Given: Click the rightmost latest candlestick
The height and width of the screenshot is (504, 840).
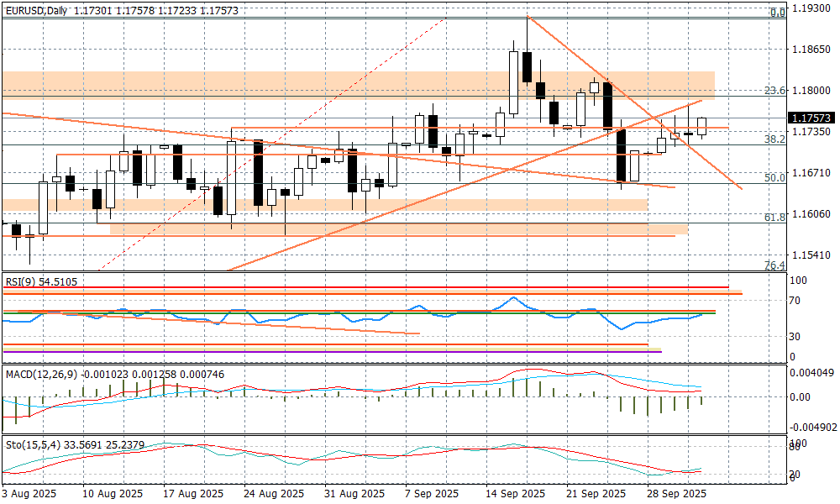Looking at the screenshot, I should coord(702,126).
